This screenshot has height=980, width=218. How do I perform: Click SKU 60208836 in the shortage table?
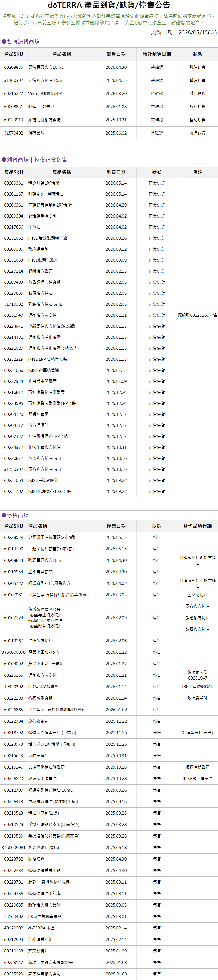pyautogui.click(x=14, y=67)
